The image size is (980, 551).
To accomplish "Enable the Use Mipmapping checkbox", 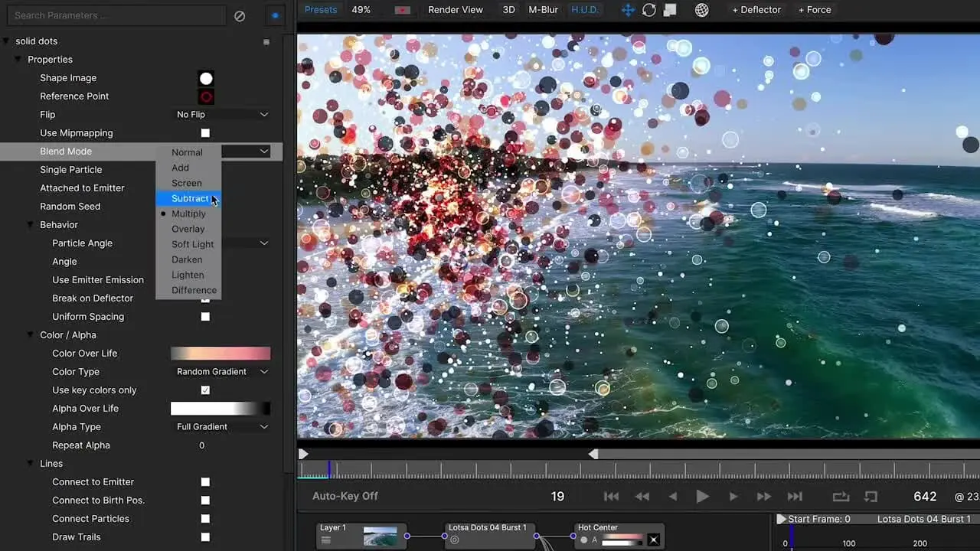I will (205, 133).
